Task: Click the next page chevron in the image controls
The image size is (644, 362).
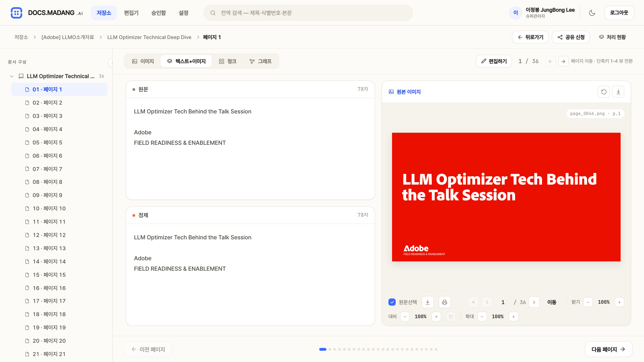Action: pos(534,302)
